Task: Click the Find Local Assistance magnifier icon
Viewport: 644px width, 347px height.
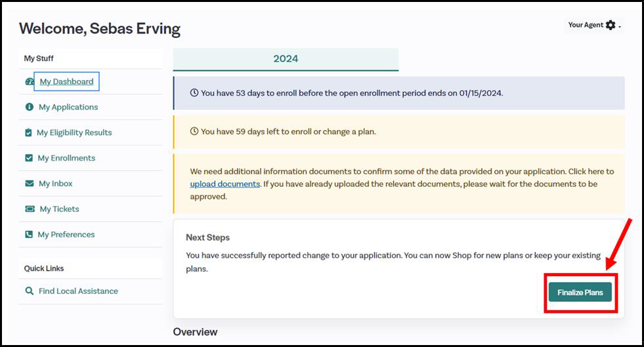Action: (29, 291)
